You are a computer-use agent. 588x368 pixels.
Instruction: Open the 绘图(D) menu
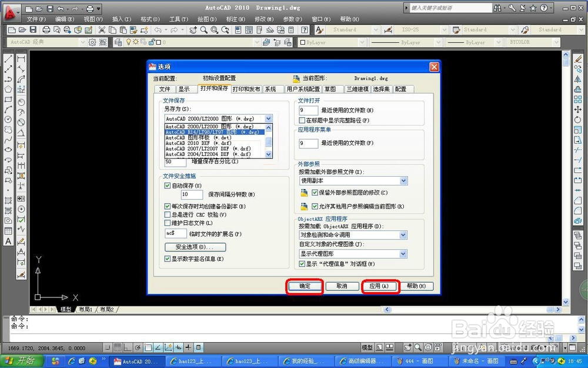[x=206, y=19]
